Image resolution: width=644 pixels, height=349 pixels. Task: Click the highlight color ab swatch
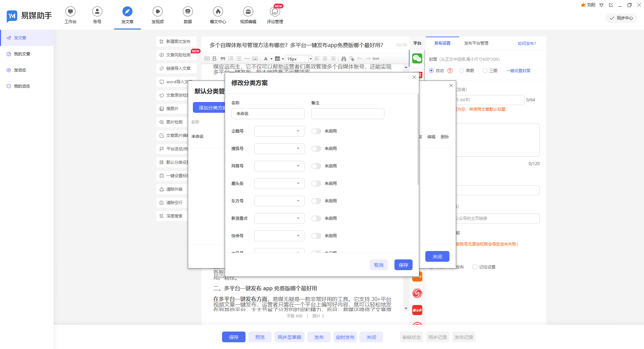pos(277,59)
